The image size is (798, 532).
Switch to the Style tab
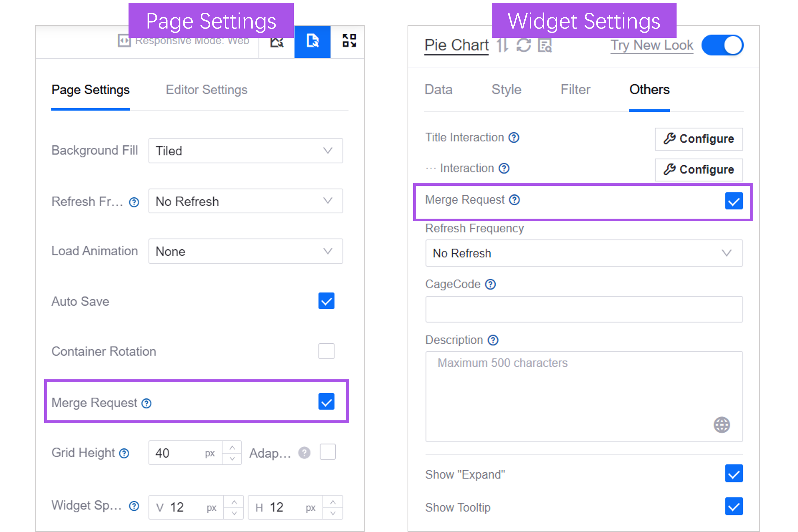pos(506,90)
